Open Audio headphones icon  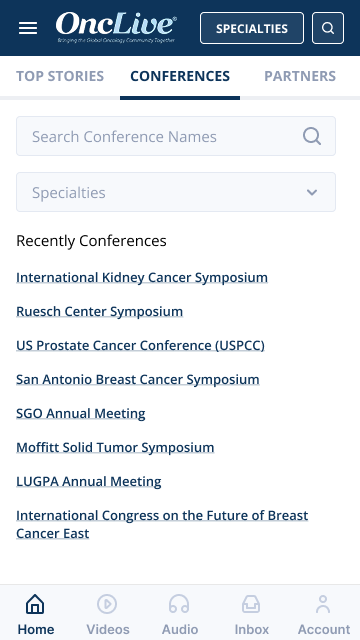[x=180, y=604]
